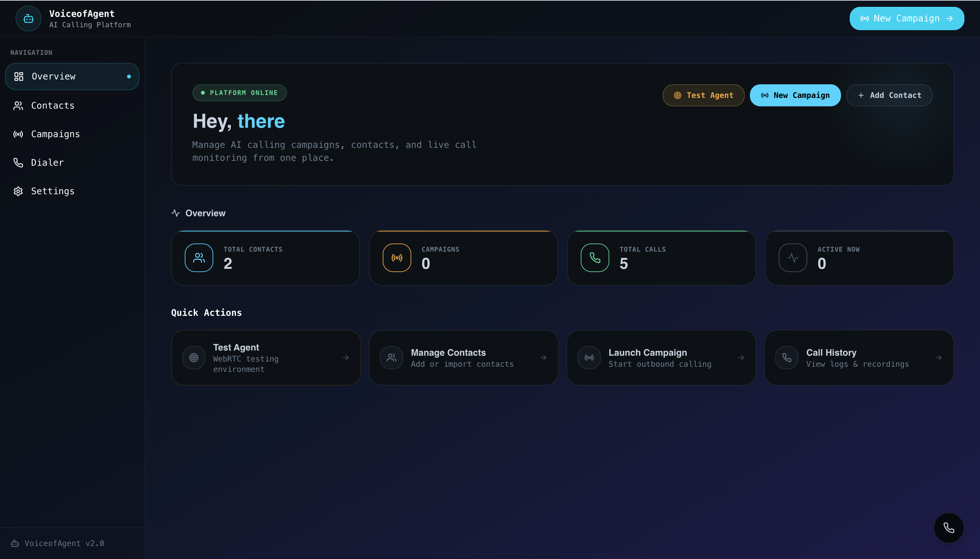
Task: Click the Manage Contacts people icon
Action: pyautogui.click(x=391, y=357)
